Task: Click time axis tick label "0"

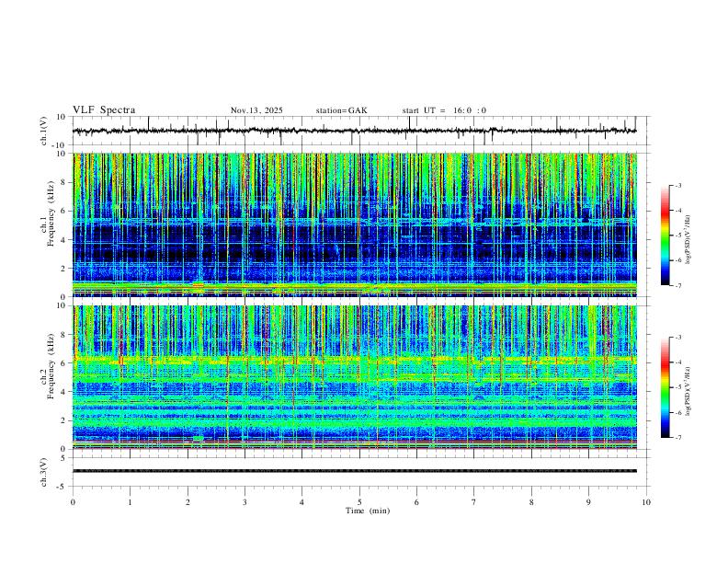Action: pos(73,502)
